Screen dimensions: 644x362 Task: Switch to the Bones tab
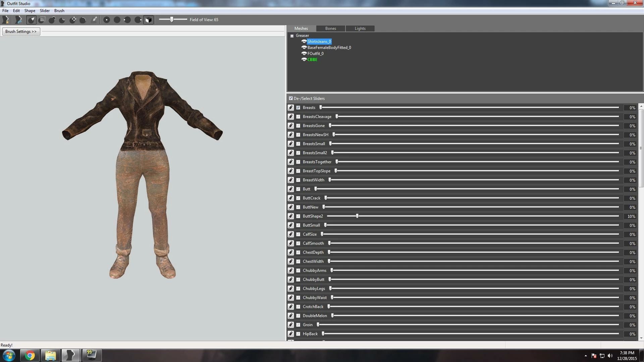click(331, 28)
